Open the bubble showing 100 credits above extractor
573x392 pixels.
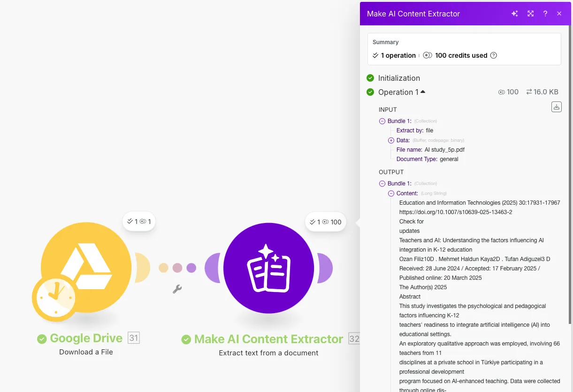[326, 222]
